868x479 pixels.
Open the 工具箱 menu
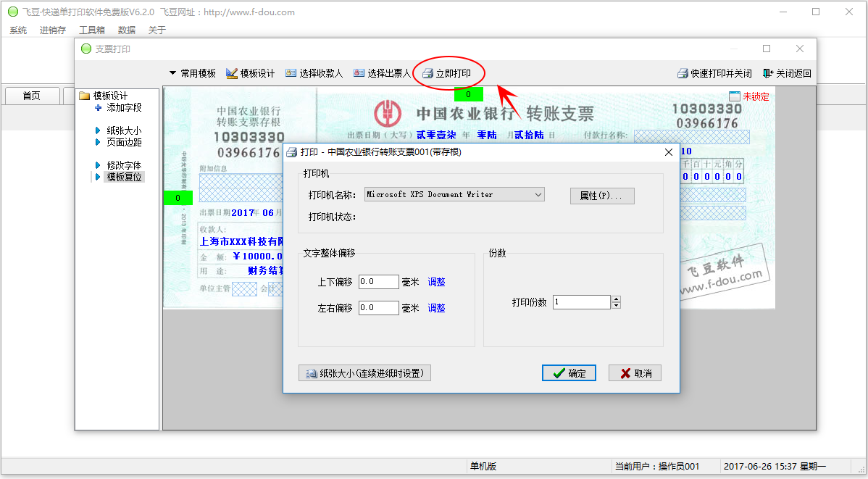point(92,30)
